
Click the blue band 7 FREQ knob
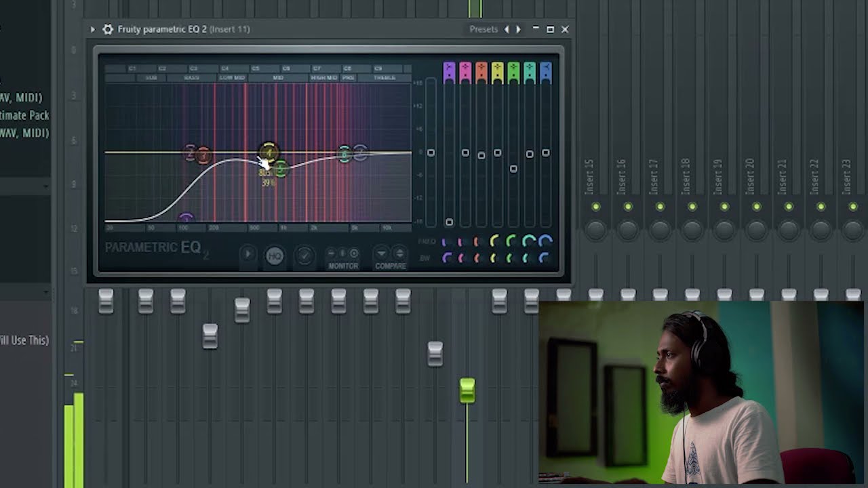545,241
